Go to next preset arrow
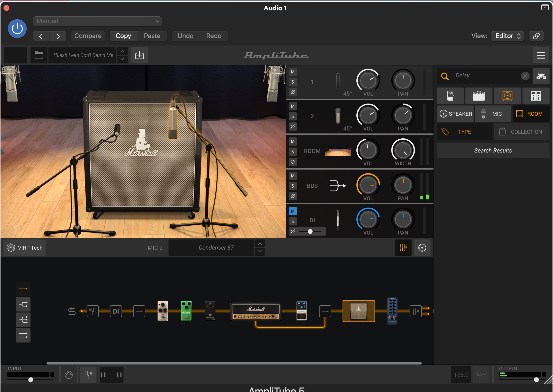This screenshot has width=553, height=392. (58, 36)
